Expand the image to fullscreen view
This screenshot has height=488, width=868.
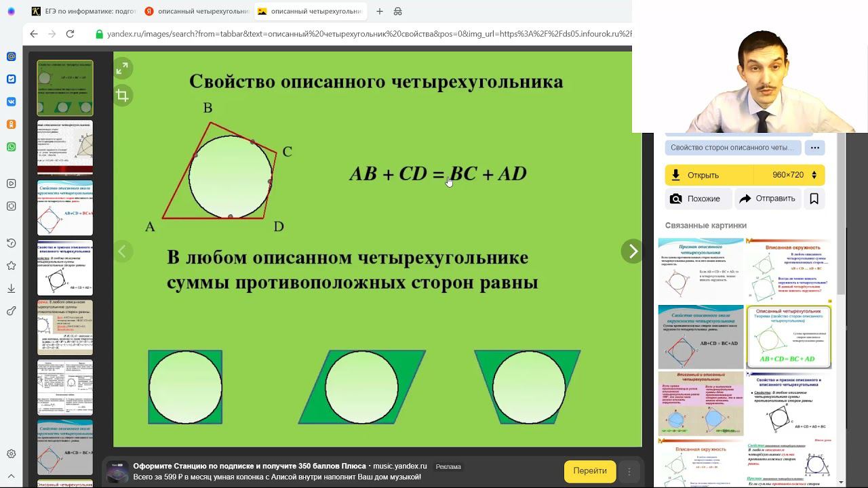click(x=123, y=68)
